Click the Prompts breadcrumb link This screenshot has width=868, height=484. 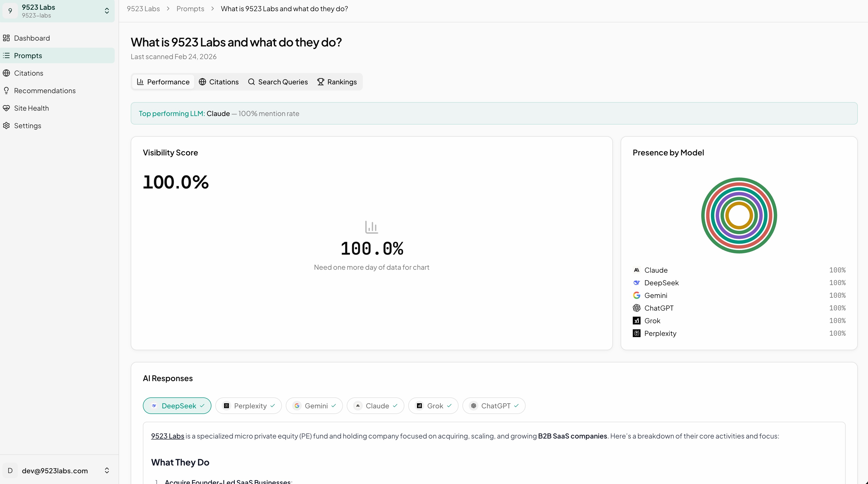(x=190, y=9)
